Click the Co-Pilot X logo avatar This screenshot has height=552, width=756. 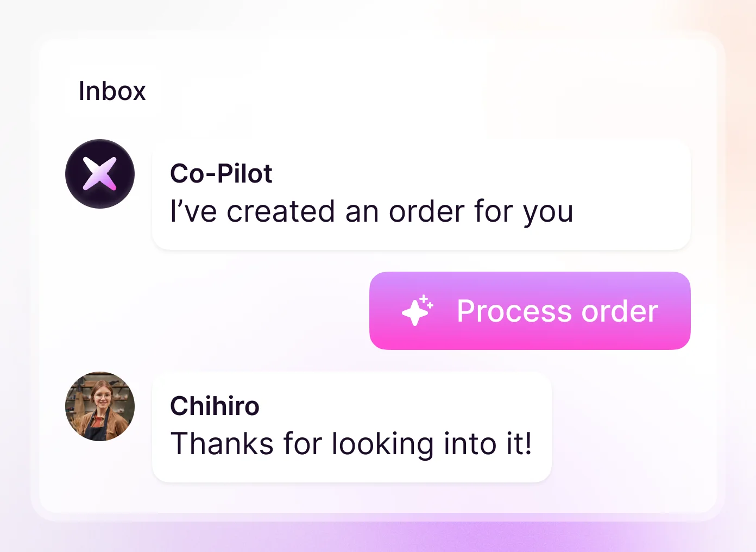point(100,174)
